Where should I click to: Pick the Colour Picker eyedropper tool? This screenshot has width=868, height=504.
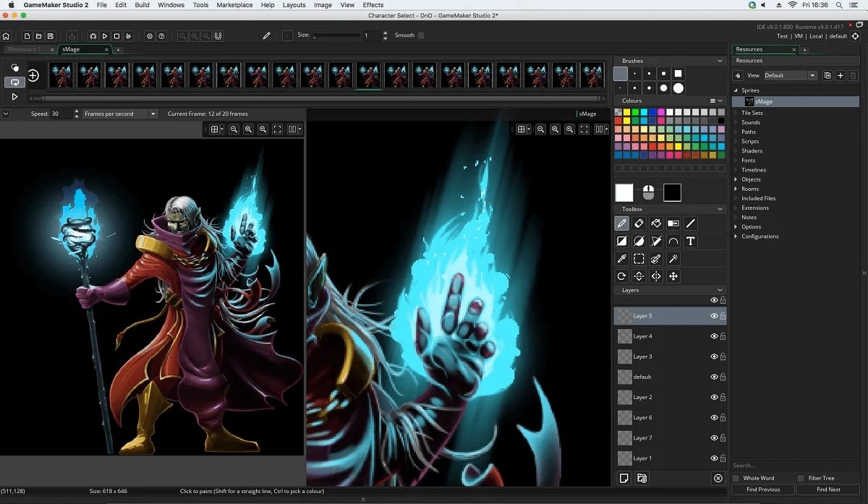click(621, 259)
